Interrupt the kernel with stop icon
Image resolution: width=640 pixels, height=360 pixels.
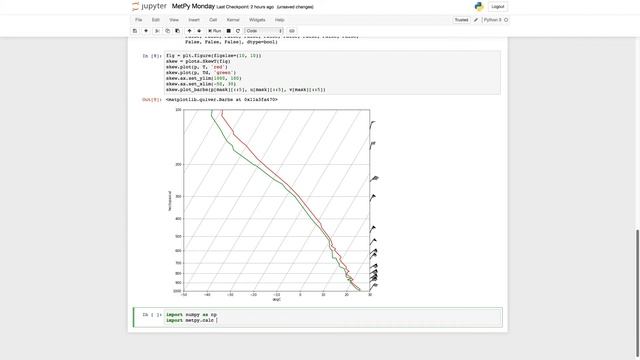tap(229, 31)
